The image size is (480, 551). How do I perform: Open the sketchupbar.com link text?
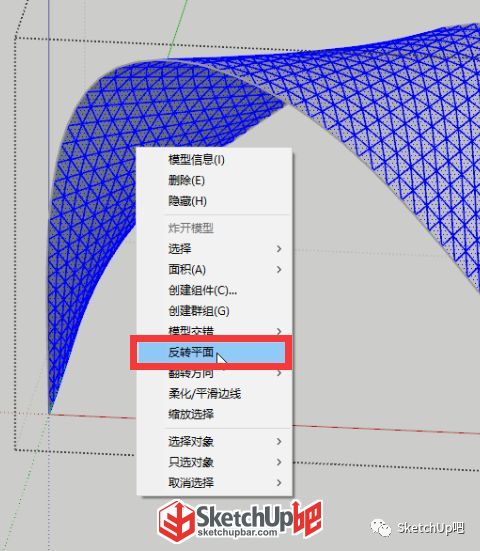pyautogui.click(x=237, y=532)
